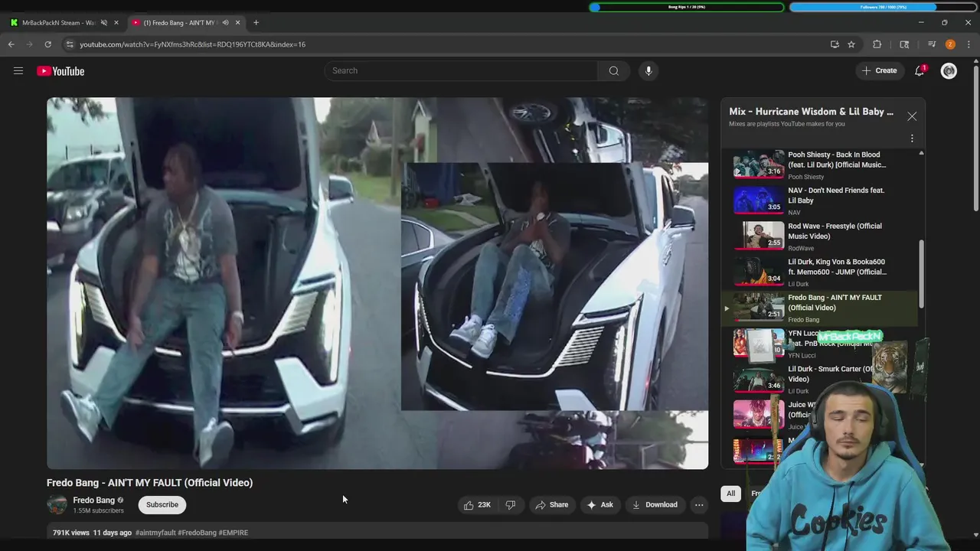
Task: Click the video title text
Action: 149,483
